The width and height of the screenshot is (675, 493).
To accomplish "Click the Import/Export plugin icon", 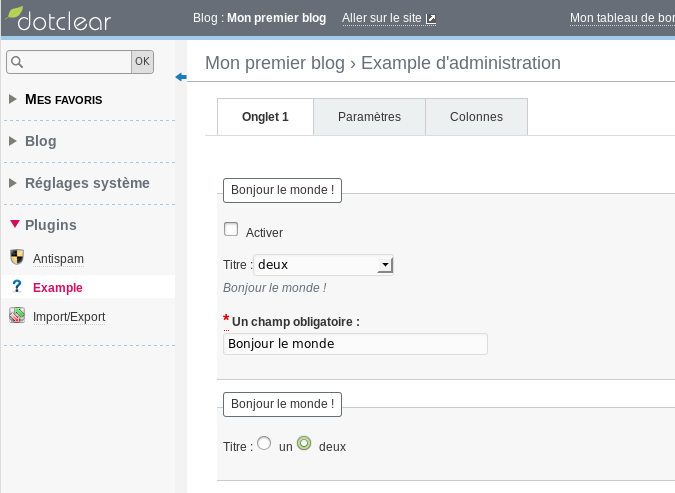I will 16,317.
